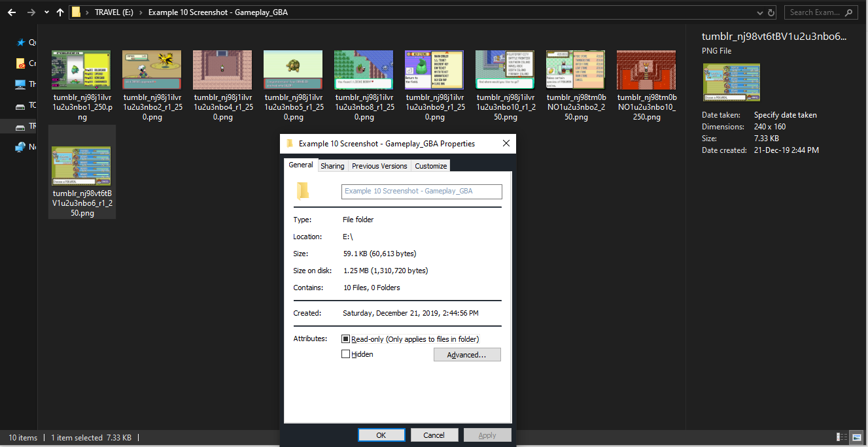Click the Saturday, December 21, 2019 created date

(x=411, y=313)
